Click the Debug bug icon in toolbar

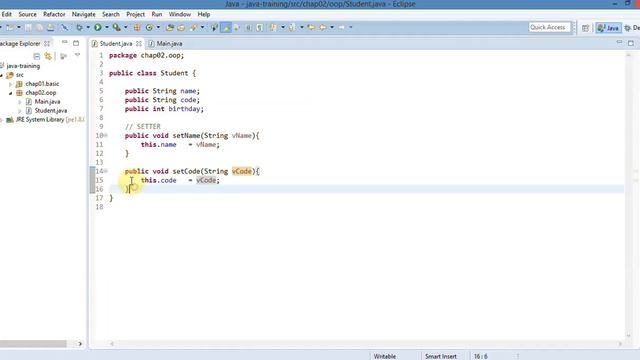tap(80, 27)
